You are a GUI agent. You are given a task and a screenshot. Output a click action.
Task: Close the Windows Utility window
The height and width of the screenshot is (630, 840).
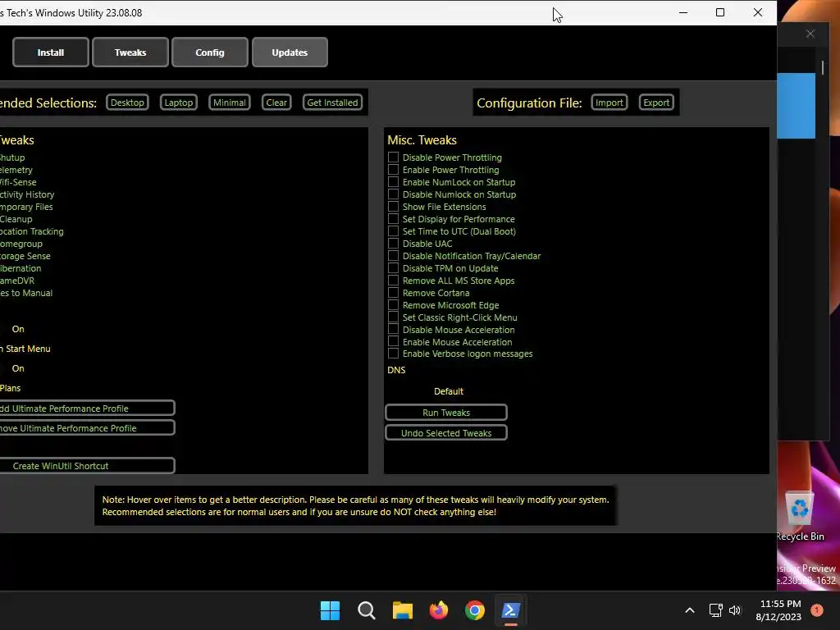click(x=757, y=12)
